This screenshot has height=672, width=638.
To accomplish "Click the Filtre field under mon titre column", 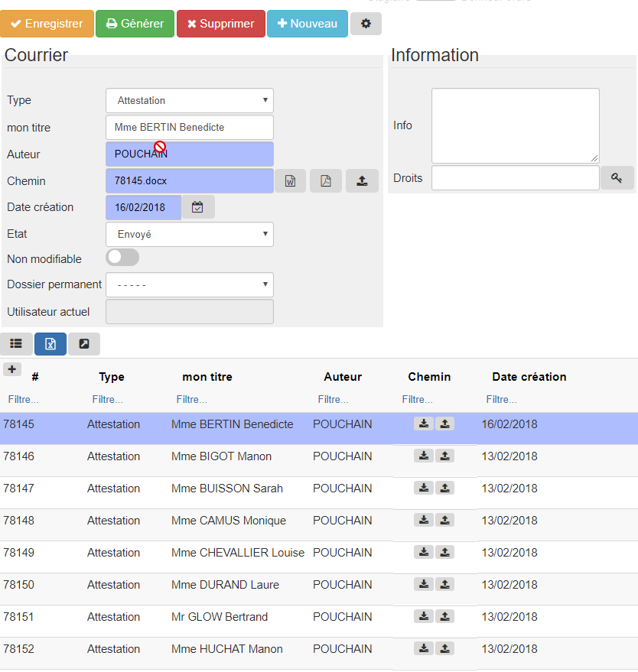I will [192, 400].
